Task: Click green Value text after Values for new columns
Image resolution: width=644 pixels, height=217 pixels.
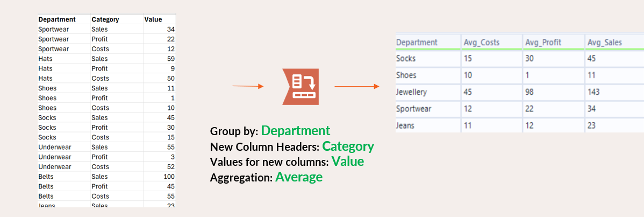Action: coord(347,162)
